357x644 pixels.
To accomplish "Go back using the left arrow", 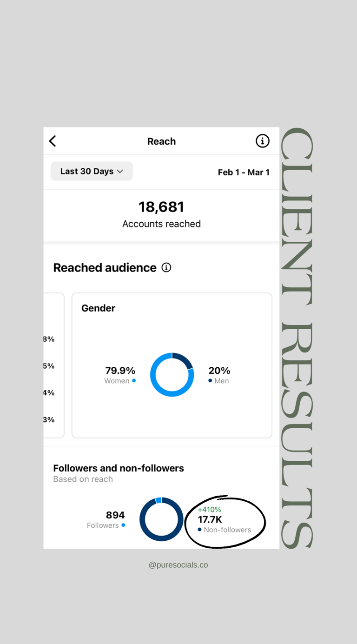I will click(x=53, y=141).
